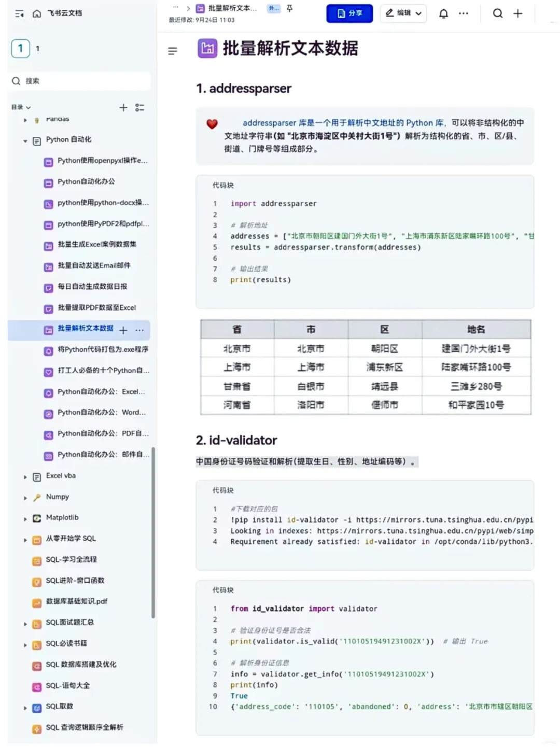Image resolution: width=560 pixels, height=748 pixels.
Task: Expand the Excel vba tree node
Action: coord(25,477)
